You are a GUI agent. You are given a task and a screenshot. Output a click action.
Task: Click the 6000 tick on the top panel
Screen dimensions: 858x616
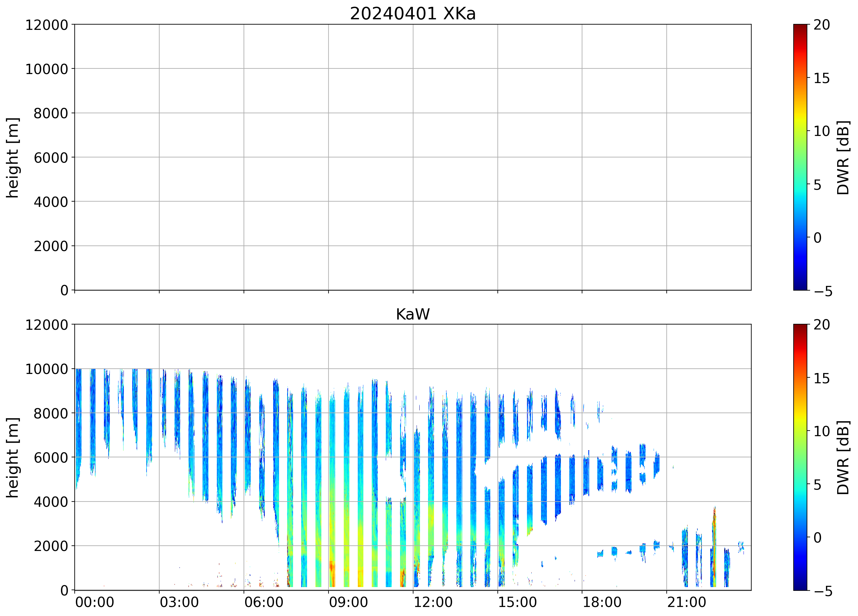[51, 157]
